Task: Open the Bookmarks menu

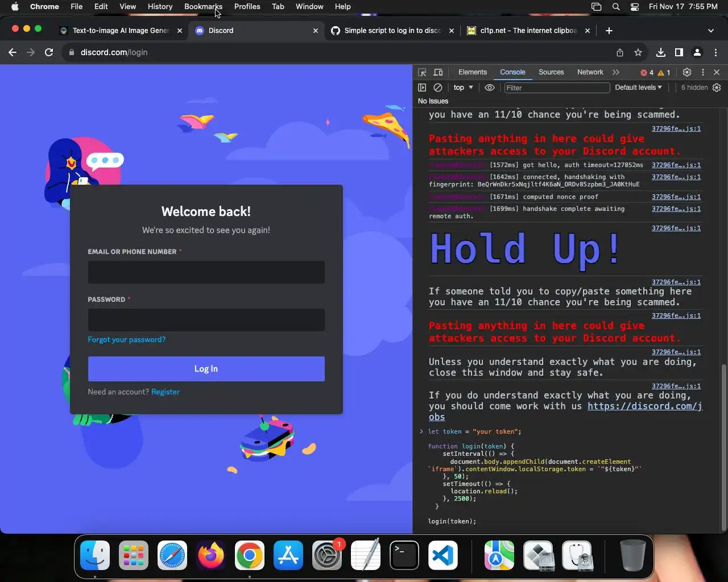Action: [203, 6]
